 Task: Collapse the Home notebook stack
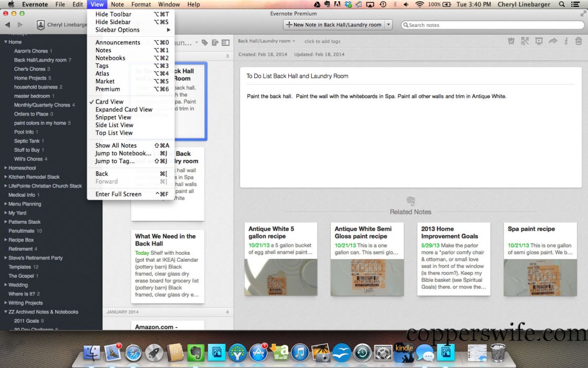coord(6,42)
